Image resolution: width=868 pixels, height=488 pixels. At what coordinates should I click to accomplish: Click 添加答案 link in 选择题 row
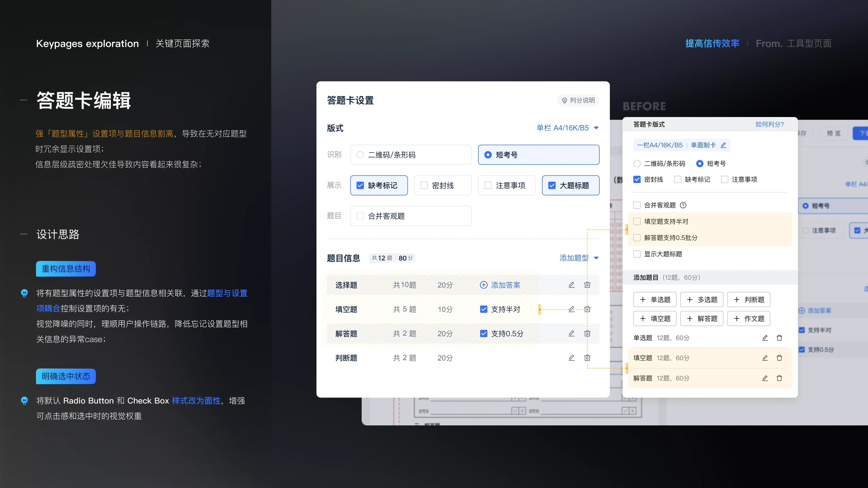505,285
